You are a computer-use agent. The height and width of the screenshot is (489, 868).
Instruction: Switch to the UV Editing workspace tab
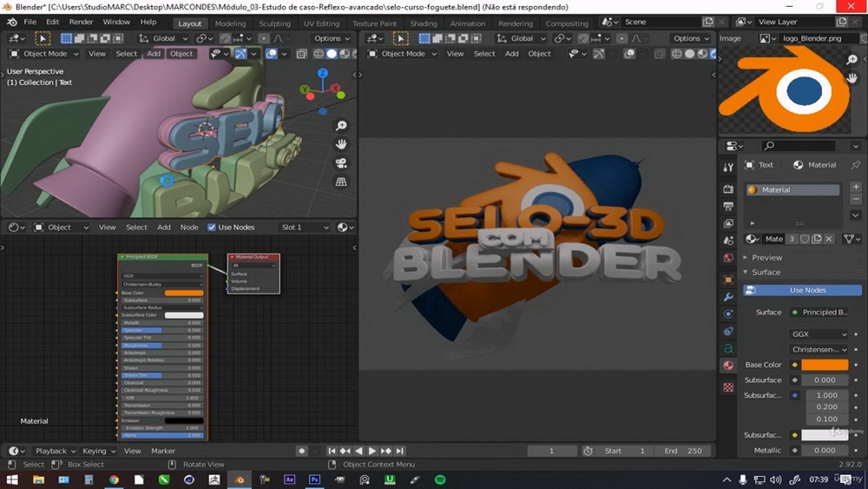[x=321, y=23]
